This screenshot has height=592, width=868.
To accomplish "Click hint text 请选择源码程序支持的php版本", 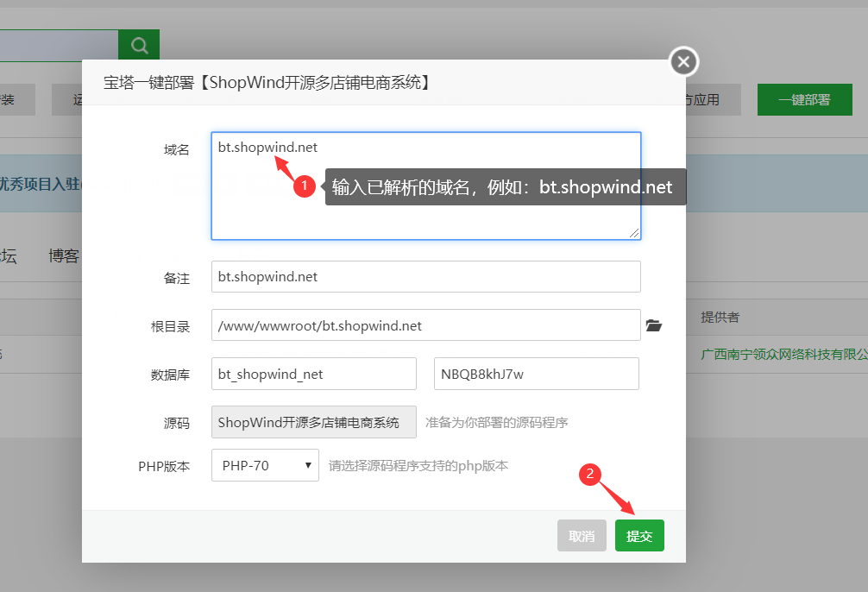I will coord(418,466).
